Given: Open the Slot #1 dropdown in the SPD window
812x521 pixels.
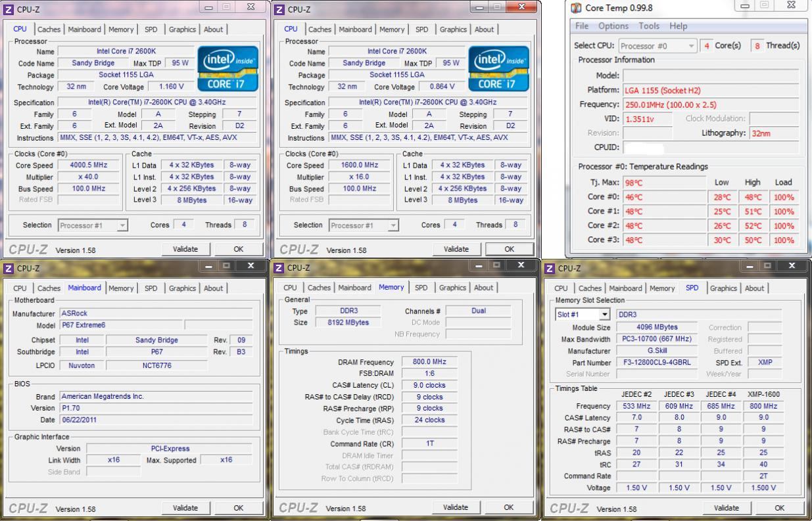Looking at the screenshot, I should click(x=583, y=314).
